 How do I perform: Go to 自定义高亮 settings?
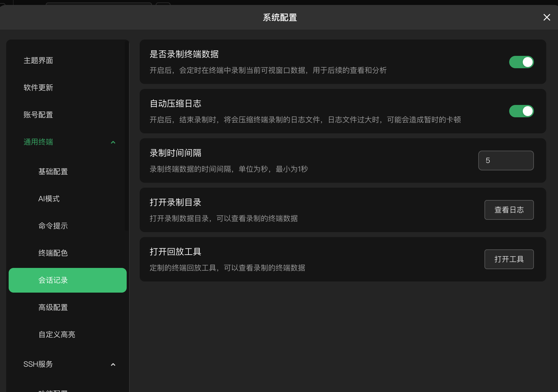tap(57, 335)
